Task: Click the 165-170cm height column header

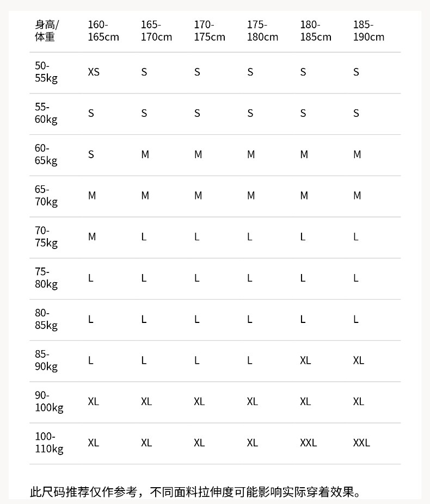Action: point(156,31)
